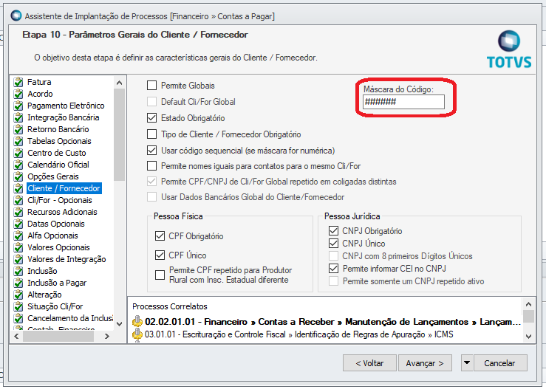Click the checkmark icon beside Pagamento Eletrônico

point(18,106)
